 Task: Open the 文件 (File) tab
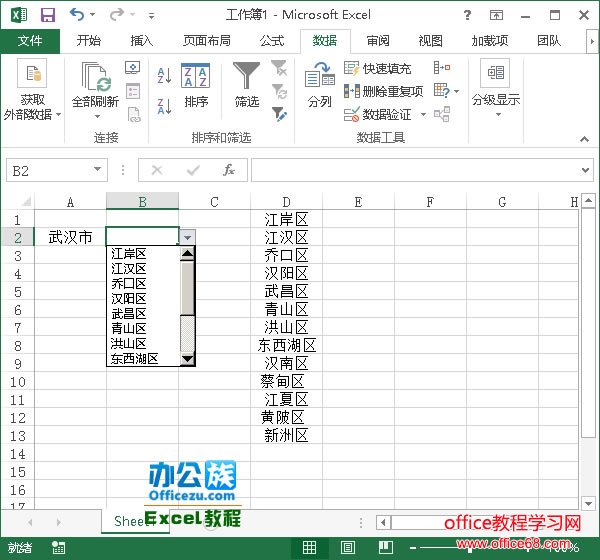(x=30, y=41)
